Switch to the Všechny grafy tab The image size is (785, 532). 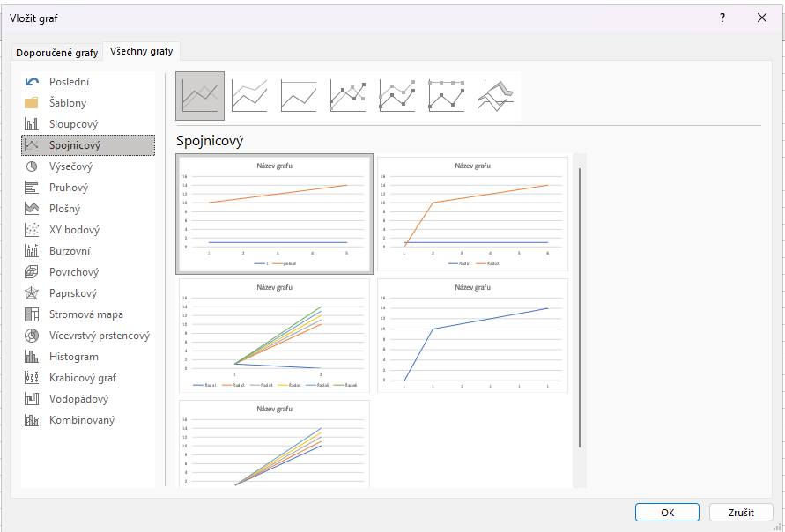[142, 52]
